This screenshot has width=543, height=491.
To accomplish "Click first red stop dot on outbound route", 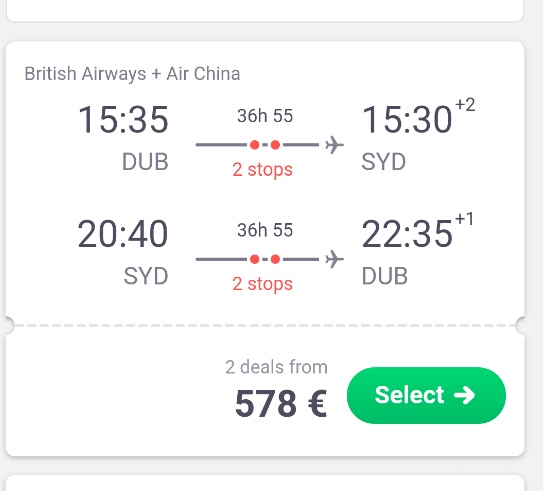I will click(x=255, y=145).
